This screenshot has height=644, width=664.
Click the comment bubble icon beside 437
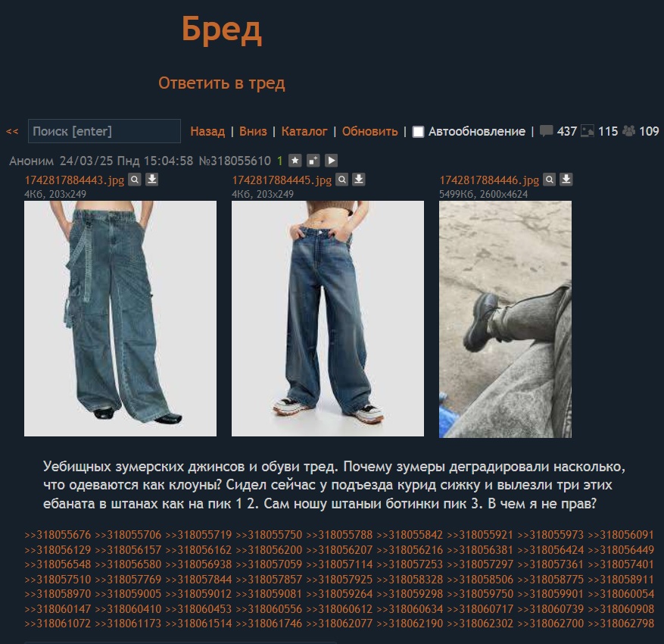coord(547,131)
